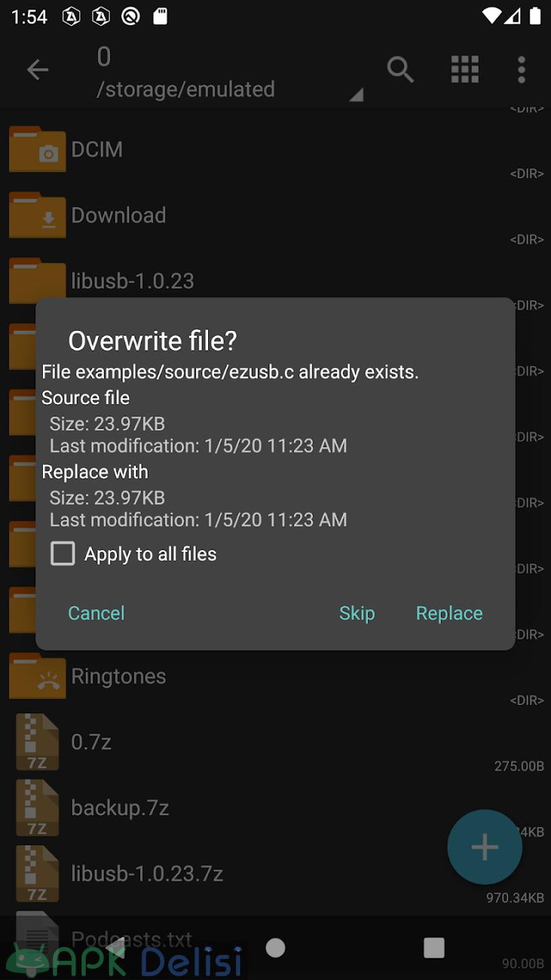Enable Apply to all files checkbox
The width and height of the screenshot is (551, 980).
tap(63, 553)
